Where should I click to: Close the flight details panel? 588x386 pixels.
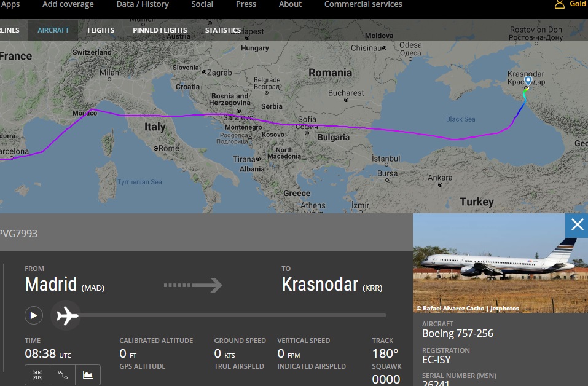[x=577, y=225]
